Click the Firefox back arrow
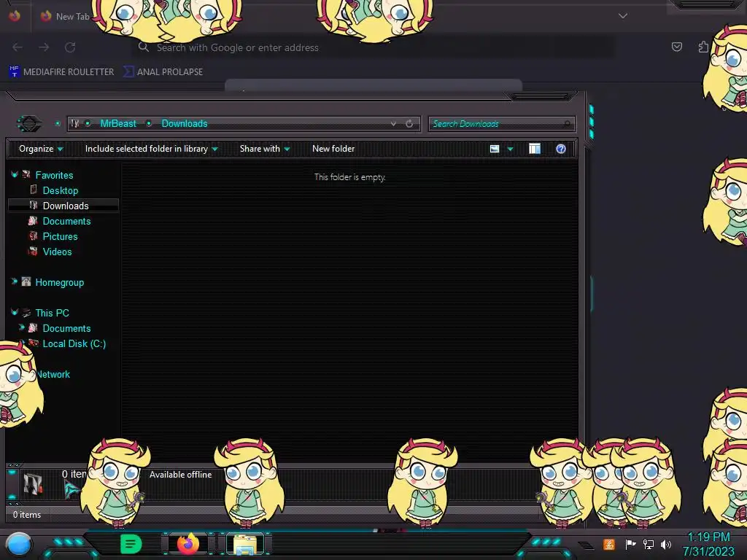Screen dimensions: 747x560 point(18,47)
